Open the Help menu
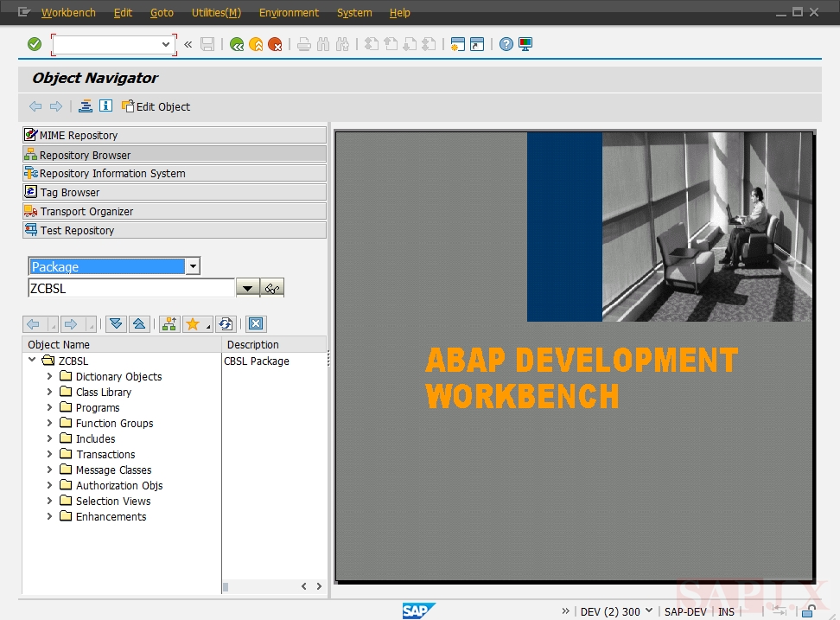The height and width of the screenshot is (620, 840). pos(399,12)
